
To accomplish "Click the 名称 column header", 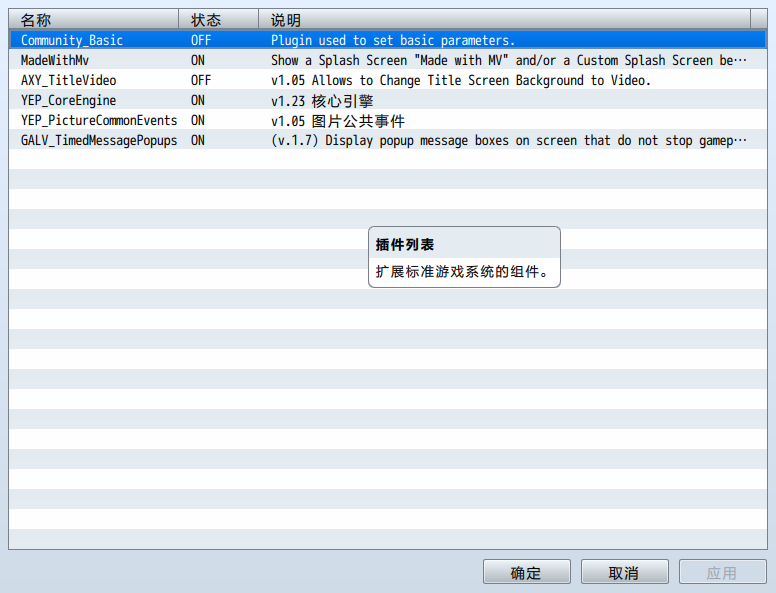I will pos(94,20).
